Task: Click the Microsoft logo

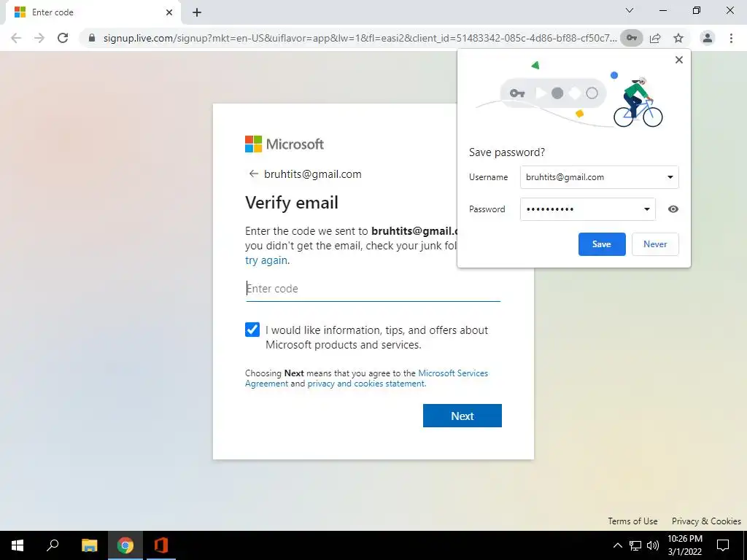Action: (x=285, y=144)
